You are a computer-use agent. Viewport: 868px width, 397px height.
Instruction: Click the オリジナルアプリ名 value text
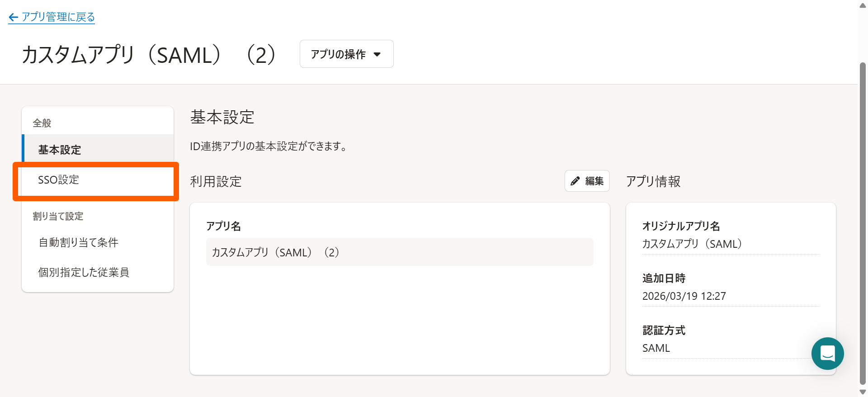(x=692, y=244)
